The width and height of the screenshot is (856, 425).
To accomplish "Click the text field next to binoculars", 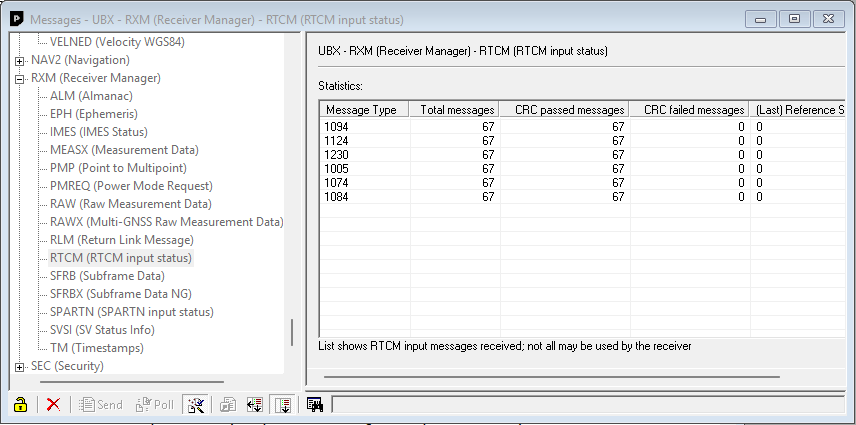I will 588,404.
